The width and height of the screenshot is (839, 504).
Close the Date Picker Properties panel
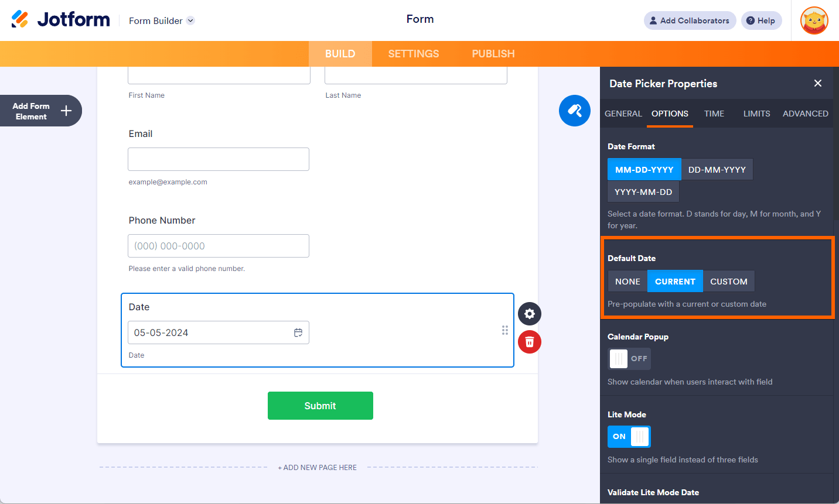click(818, 83)
